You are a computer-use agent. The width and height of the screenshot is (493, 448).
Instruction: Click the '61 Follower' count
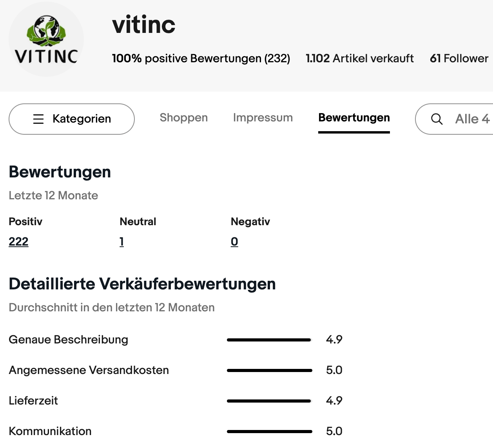(459, 58)
